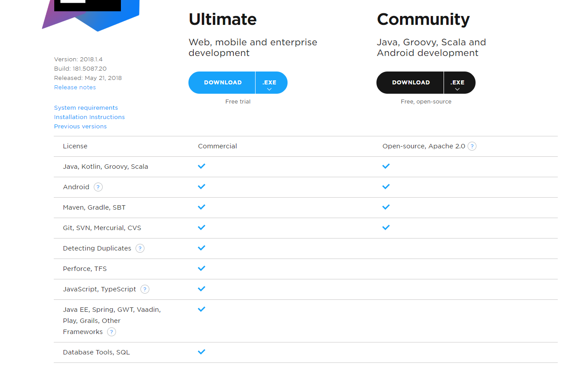Viewport: 588px width, 374px height.
Task: Download IntelliJ IDEA Community edition
Action: pos(410,83)
